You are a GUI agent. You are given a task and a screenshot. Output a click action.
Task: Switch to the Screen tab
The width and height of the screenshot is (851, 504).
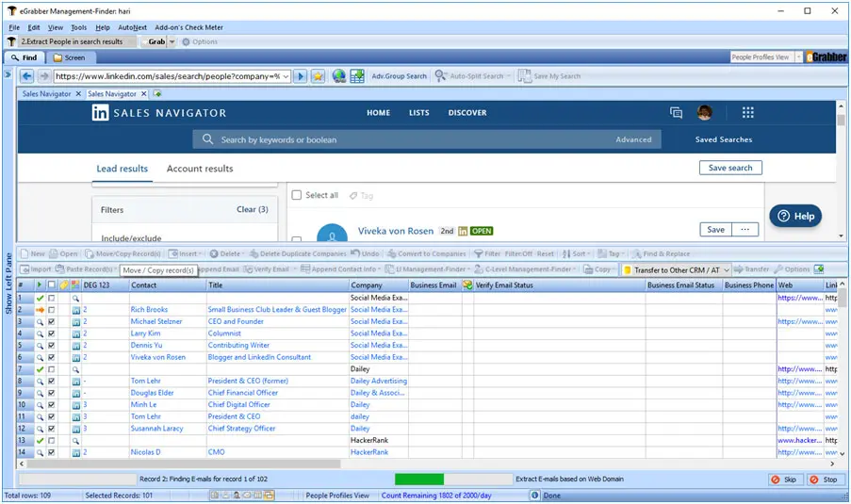[70, 57]
